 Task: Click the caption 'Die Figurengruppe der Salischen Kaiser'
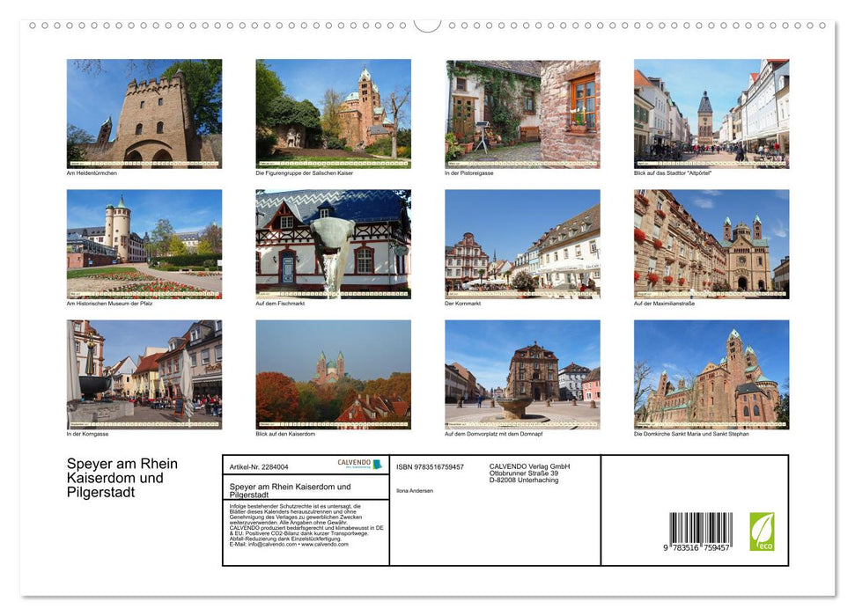click(x=305, y=172)
